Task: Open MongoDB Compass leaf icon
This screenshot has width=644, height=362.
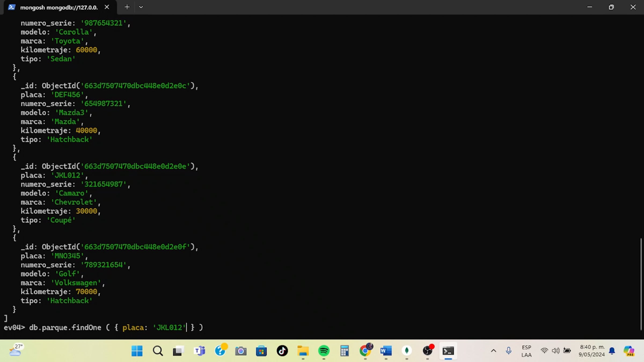Action: (407, 351)
